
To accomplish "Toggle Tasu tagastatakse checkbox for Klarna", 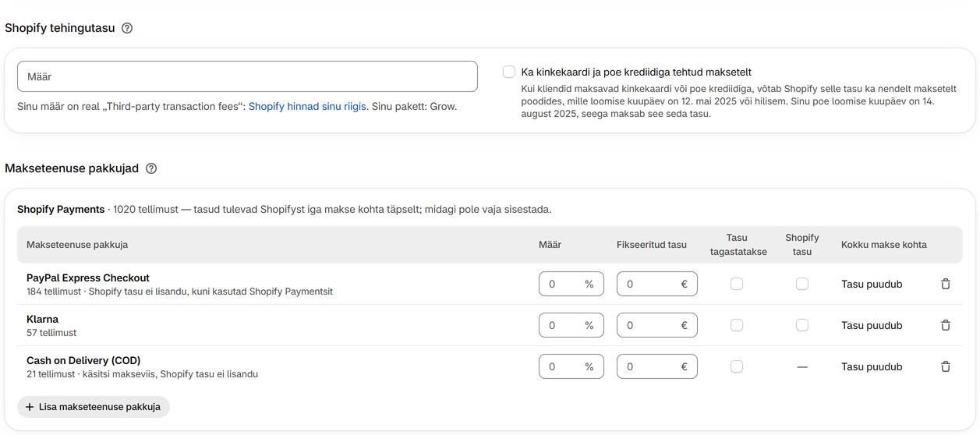I will pos(737,325).
